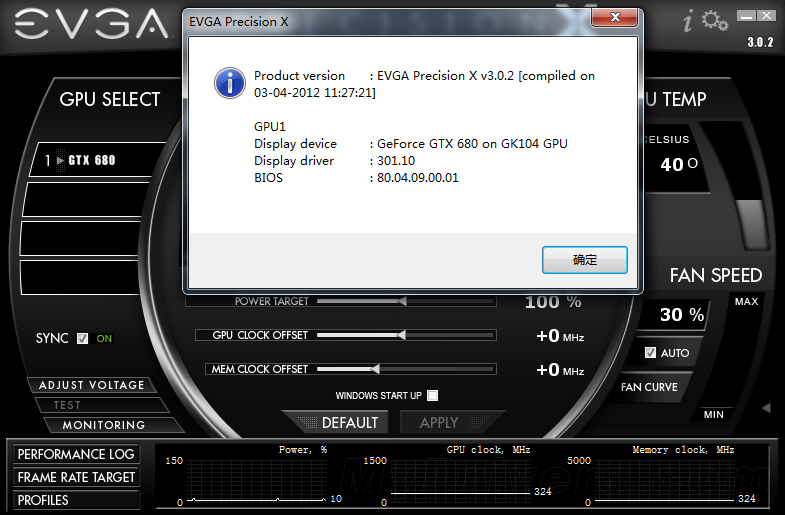This screenshot has height=515, width=785.
Task: Select the third empty GPU slot
Action: [x=80, y=238]
